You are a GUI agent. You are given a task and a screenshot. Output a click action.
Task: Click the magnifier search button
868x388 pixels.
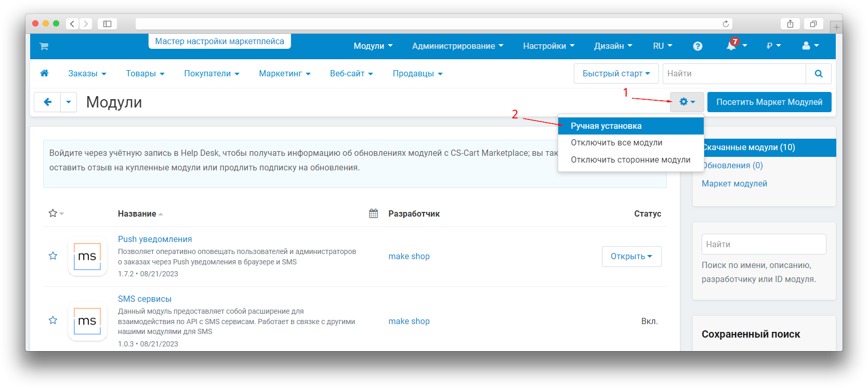point(818,74)
